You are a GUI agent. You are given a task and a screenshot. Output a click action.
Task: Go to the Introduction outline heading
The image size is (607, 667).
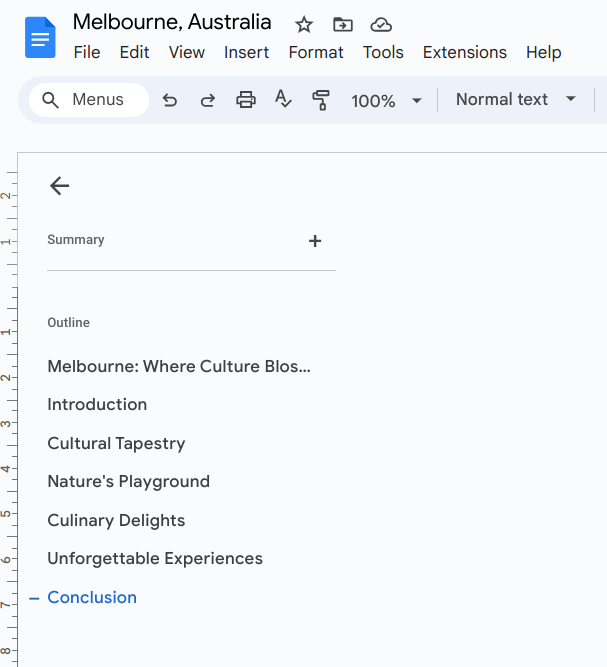pyautogui.click(x=97, y=405)
